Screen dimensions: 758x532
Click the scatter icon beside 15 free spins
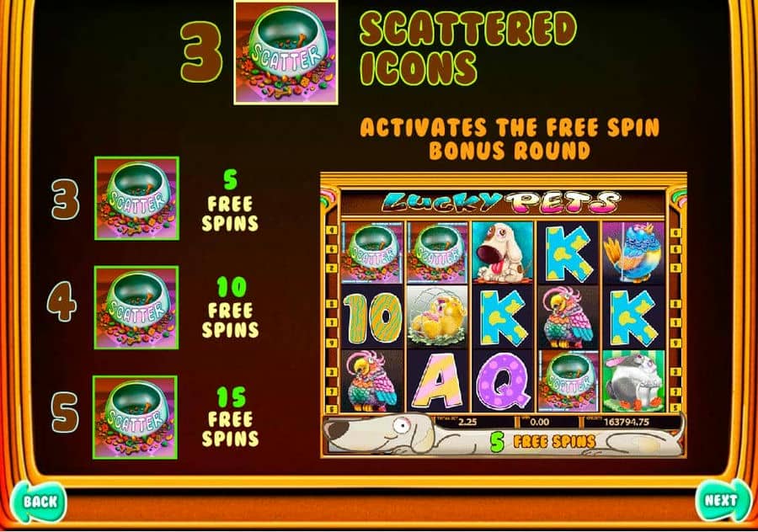tap(136, 417)
